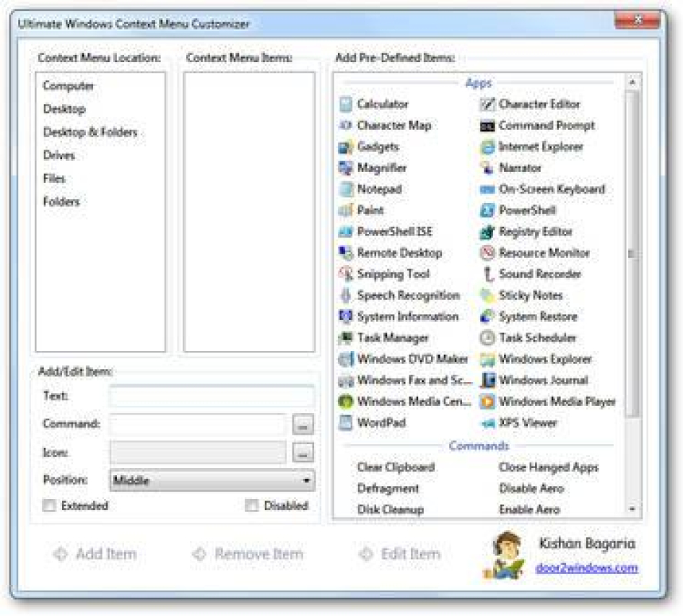Select the Defragment command

coord(388,488)
